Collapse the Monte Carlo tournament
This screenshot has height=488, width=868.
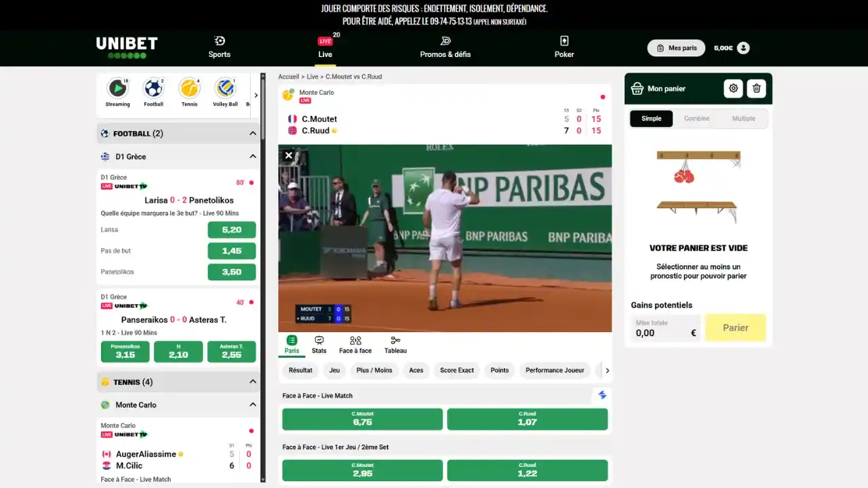tap(253, 405)
